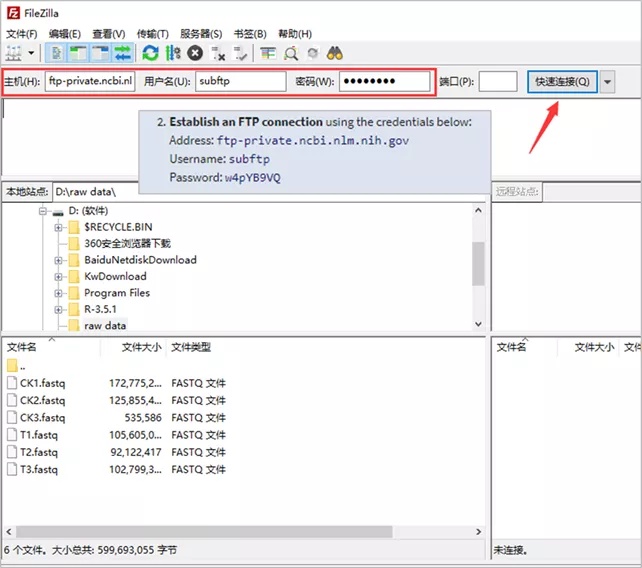This screenshot has height=568, width=642.
Task: Sort remote files by 文件名 column
Action: [511, 347]
